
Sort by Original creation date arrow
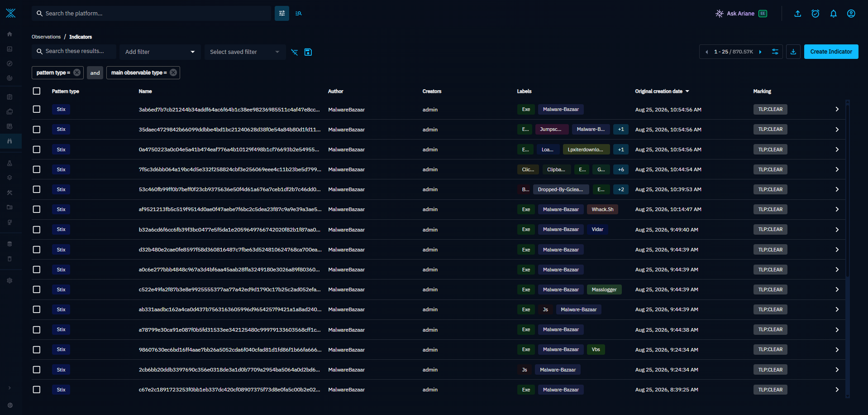tap(687, 92)
